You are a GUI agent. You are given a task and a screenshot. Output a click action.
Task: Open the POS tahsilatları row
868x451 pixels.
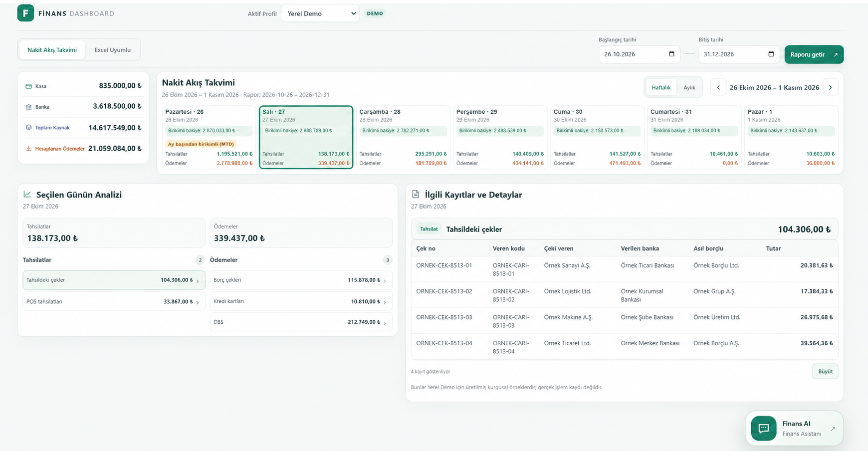point(114,302)
